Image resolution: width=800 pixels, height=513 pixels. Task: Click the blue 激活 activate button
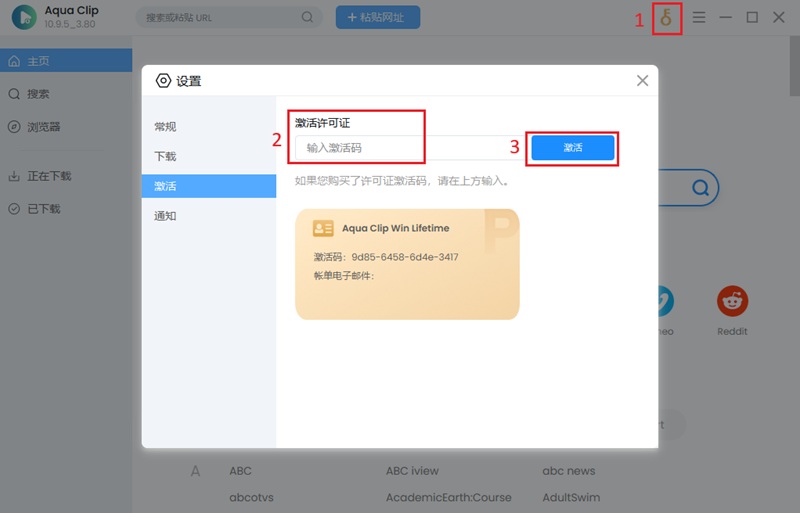coord(573,148)
